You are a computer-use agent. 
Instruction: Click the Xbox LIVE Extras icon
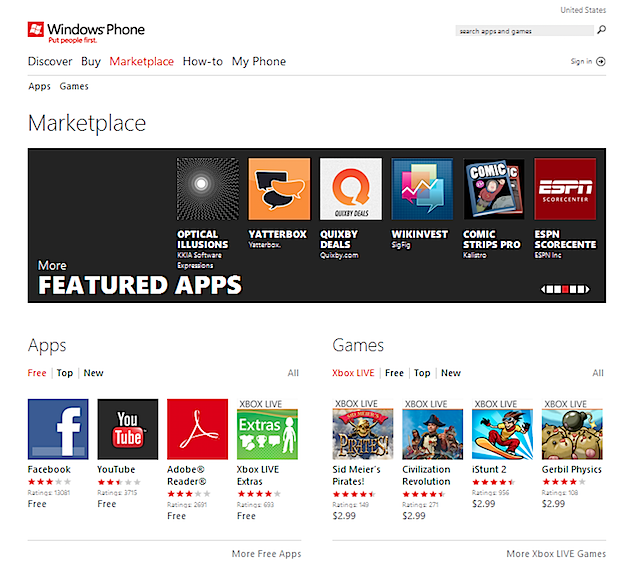pos(267,434)
